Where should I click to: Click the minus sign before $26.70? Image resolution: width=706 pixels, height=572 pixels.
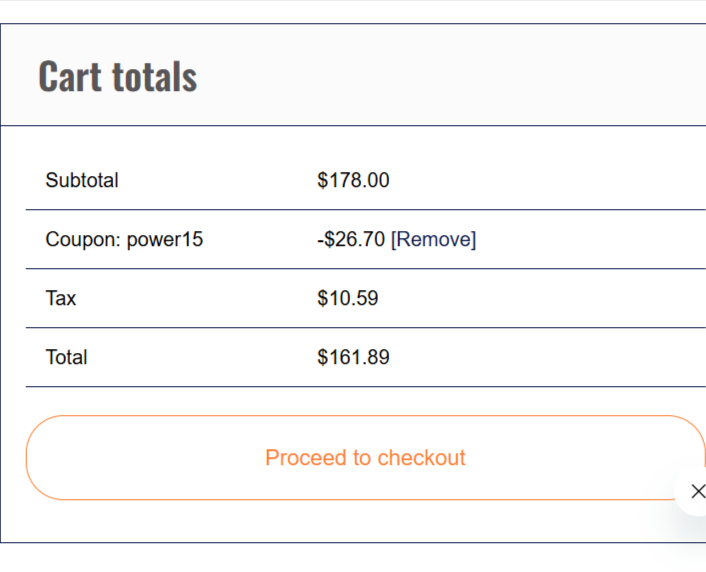[x=321, y=240]
